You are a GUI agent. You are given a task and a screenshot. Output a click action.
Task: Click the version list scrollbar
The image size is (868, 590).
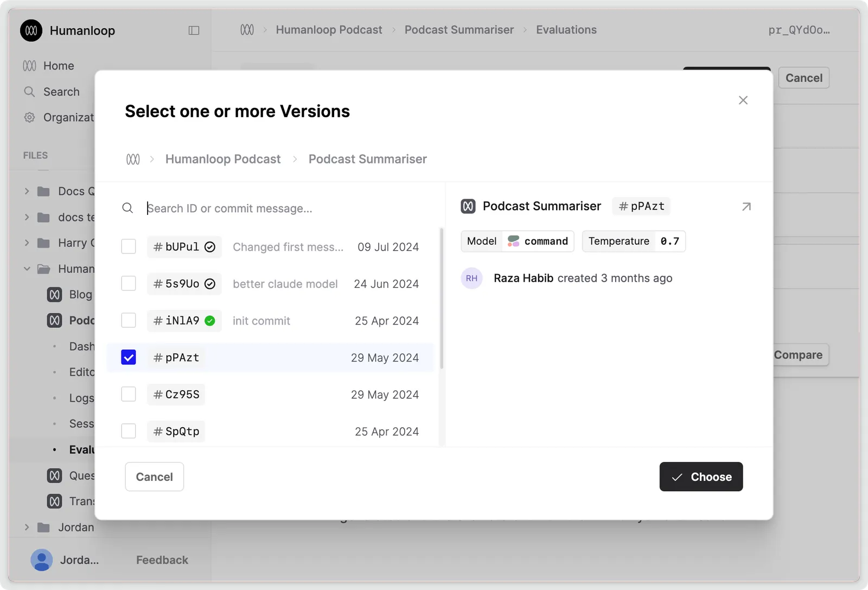(442, 299)
